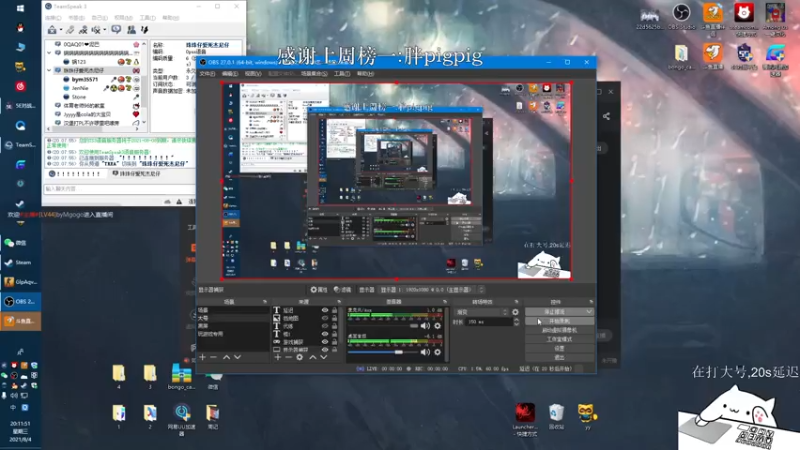The image size is (800, 450).
Task: Click the TeamSpeak chat input field
Action: tap(118, 189)
